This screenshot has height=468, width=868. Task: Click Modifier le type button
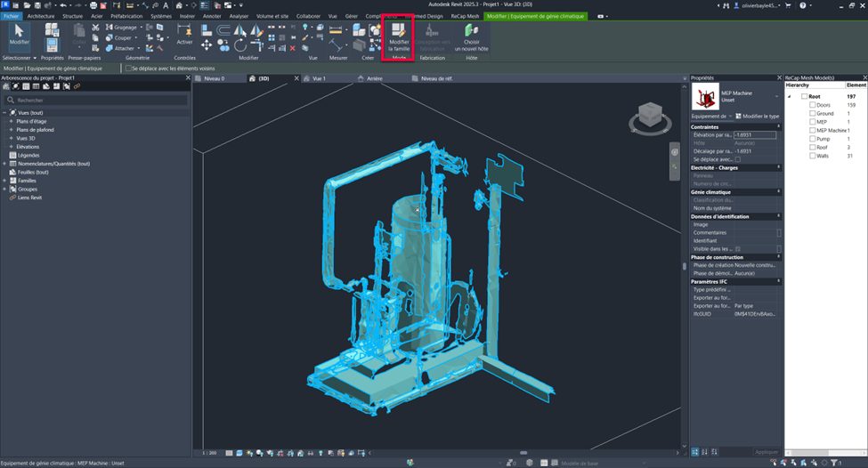coord(757,116)
